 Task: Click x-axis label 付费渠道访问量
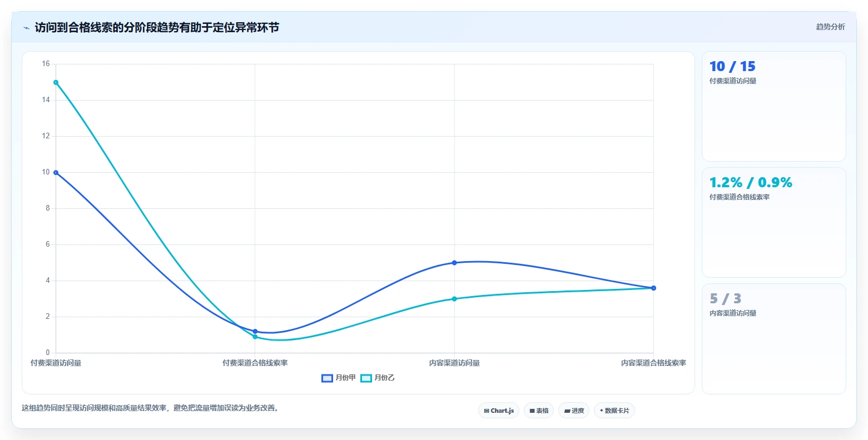(56, 363)
